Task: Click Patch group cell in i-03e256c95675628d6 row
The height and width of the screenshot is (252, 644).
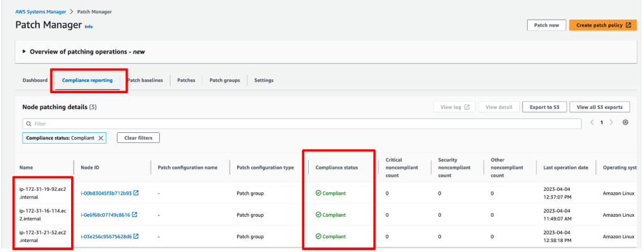Action: 250,236
